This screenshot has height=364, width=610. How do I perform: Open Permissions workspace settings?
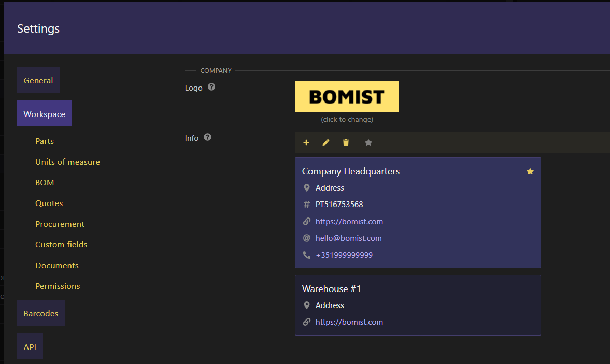(58, 286)
